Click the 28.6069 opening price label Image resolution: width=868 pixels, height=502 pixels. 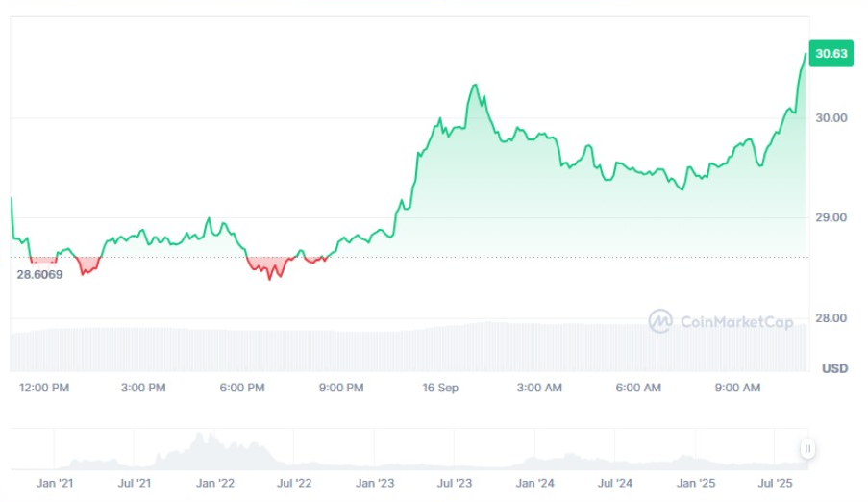pos(39,274)
